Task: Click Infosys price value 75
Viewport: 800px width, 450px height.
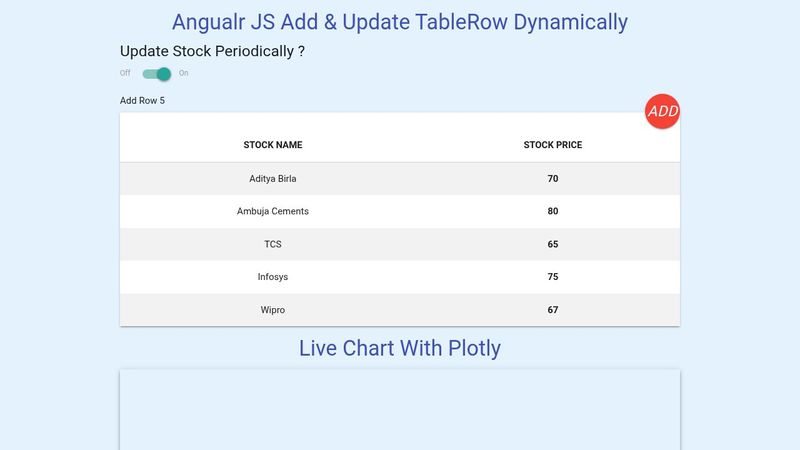Action: pos(553,277)
